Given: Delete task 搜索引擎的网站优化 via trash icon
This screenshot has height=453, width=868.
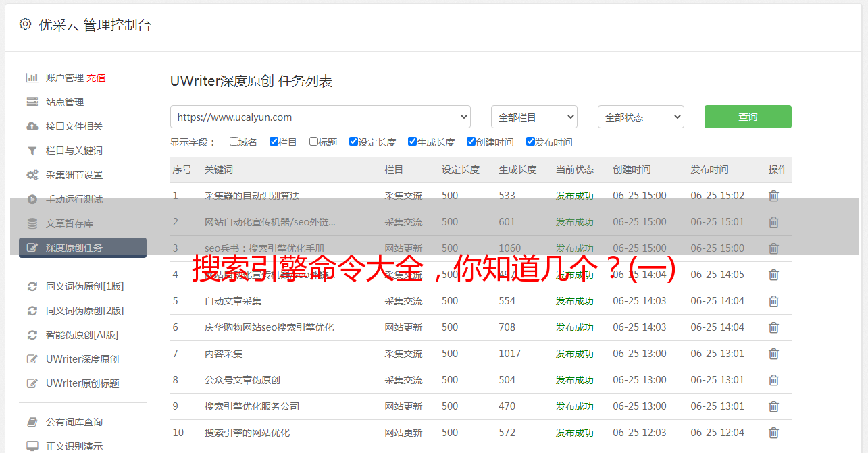Looking at the screenshot, I should point(774,433).
